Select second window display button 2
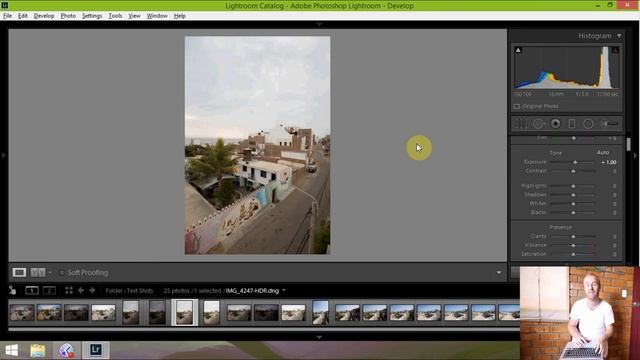This screenshot has width=640, height=360. [49, 291]
